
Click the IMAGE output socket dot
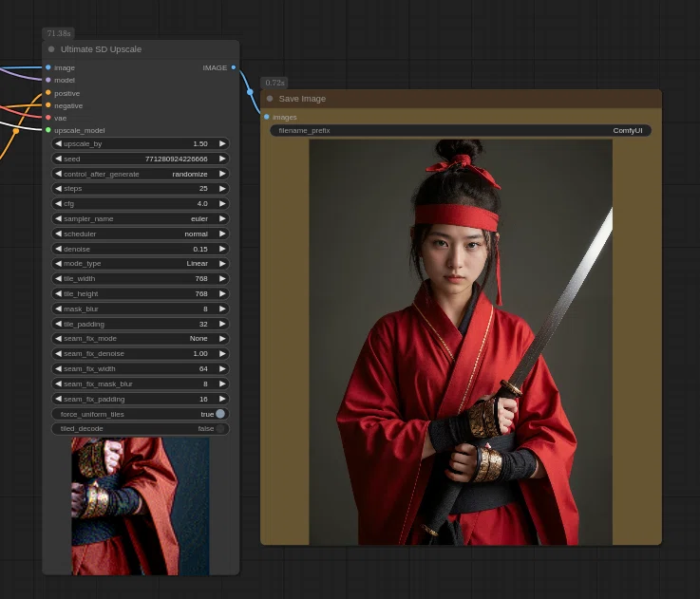click(x=234, y=67)
